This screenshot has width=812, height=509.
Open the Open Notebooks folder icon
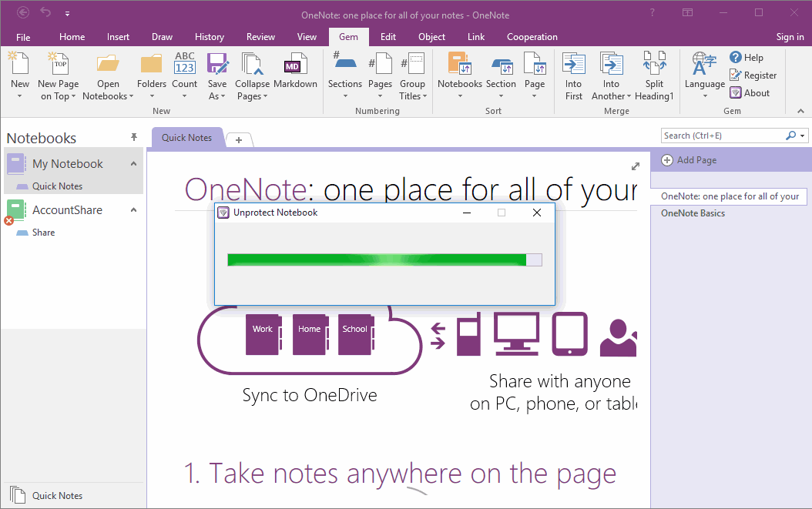tap(108, 63)
